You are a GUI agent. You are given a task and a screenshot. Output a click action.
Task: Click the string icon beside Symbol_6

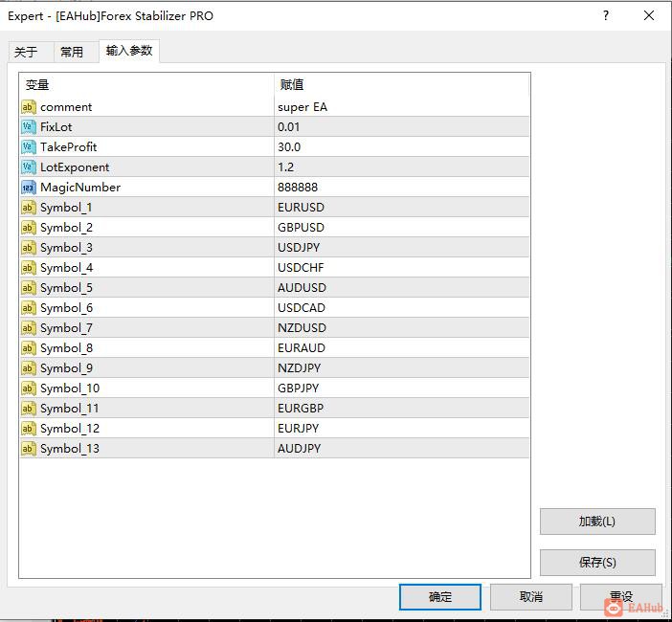29,307
